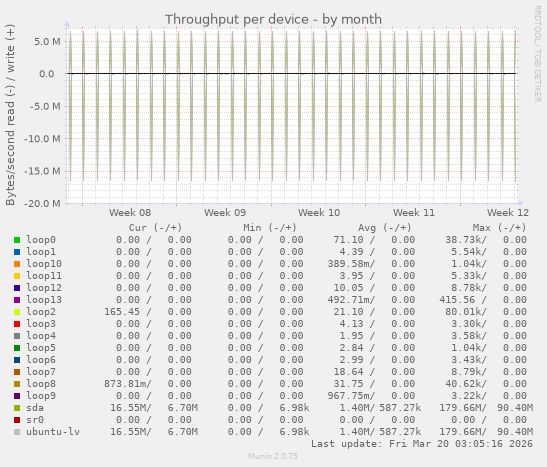Select the loop1 device label
Viewport: 547px width, 467px height.
[x=41, y=252]
